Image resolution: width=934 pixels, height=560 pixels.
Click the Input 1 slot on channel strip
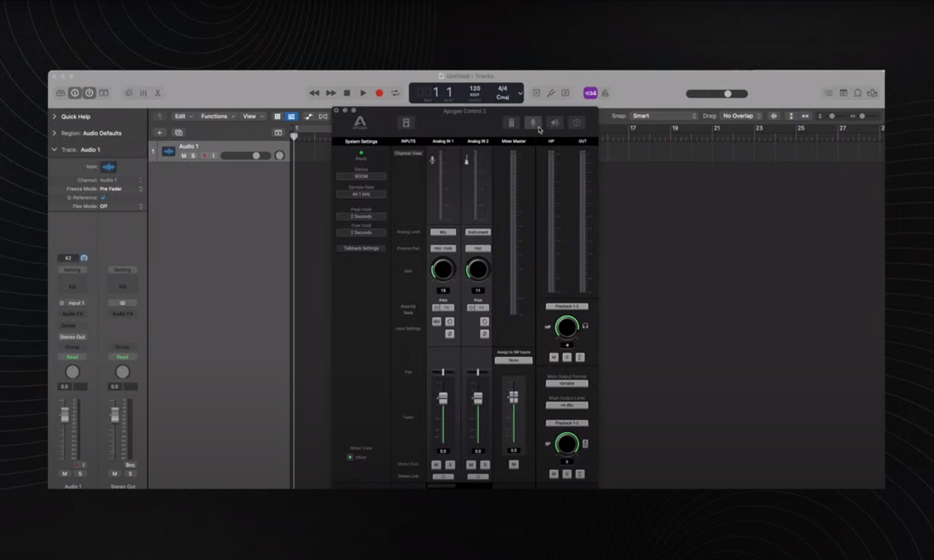pyautogui.click(x=73, y=303)
